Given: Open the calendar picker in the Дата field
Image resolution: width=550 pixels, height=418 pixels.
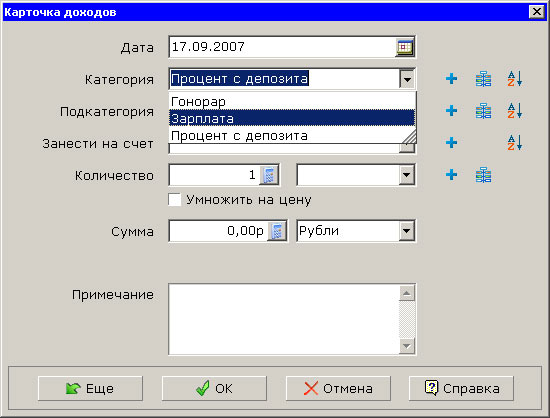Looking at the screenshot, I should [x=404, y=47].
